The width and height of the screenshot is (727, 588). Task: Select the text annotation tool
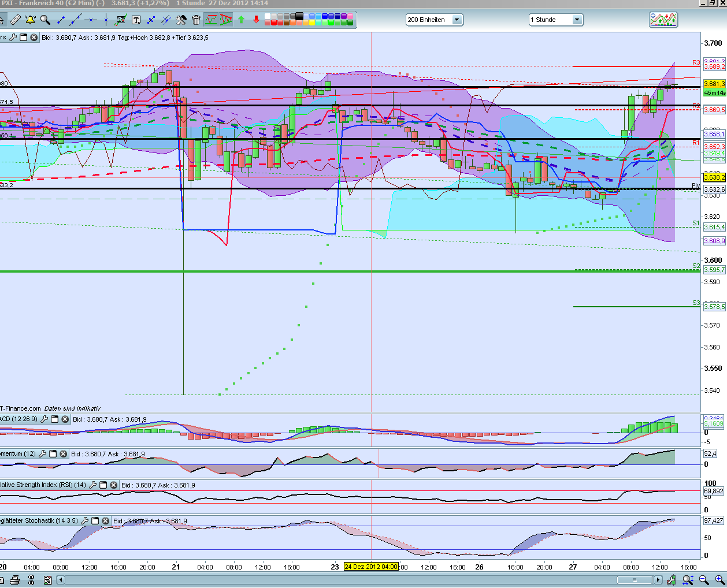[136, 20]
